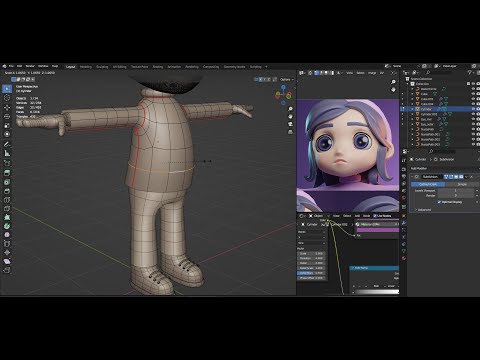The image size is (480, 360).
Task: Open the File menu
Action: 11,66
